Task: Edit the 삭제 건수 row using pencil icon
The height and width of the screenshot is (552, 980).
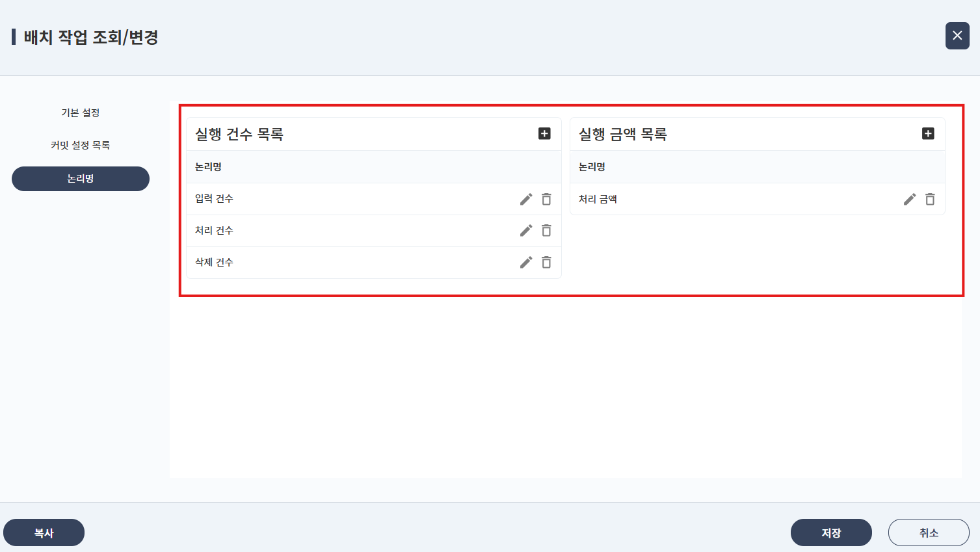Action: point(525,262)
